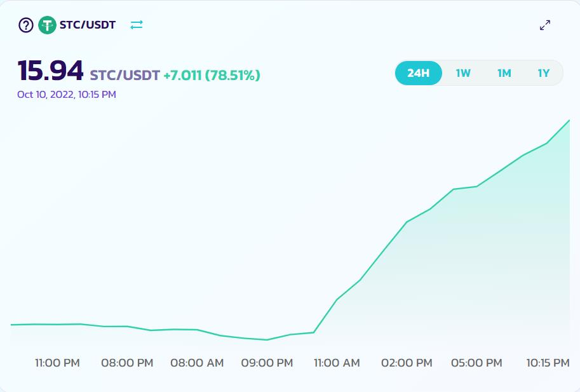Select the 1Y time range
580x392 pixels.
[543, 73]
